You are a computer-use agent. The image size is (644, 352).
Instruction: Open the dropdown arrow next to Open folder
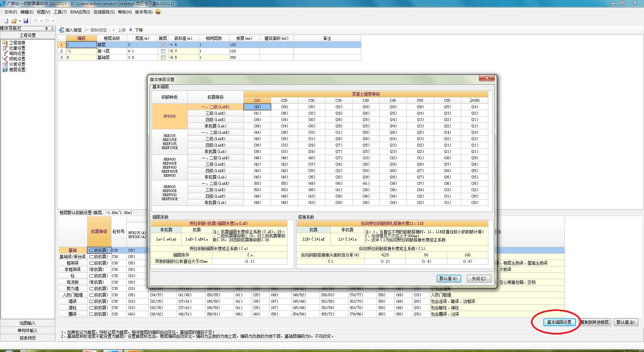[20, 21]
